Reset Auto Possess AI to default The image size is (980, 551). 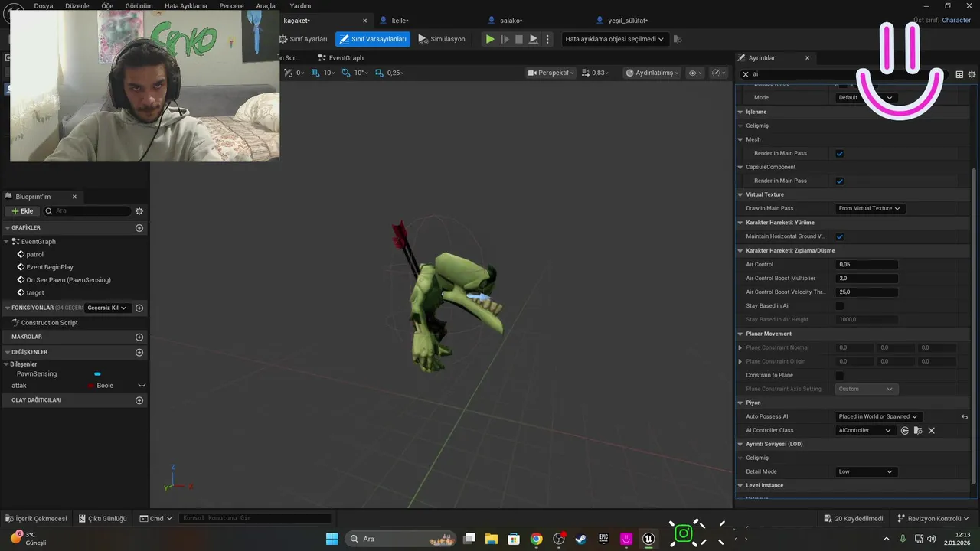965,416
